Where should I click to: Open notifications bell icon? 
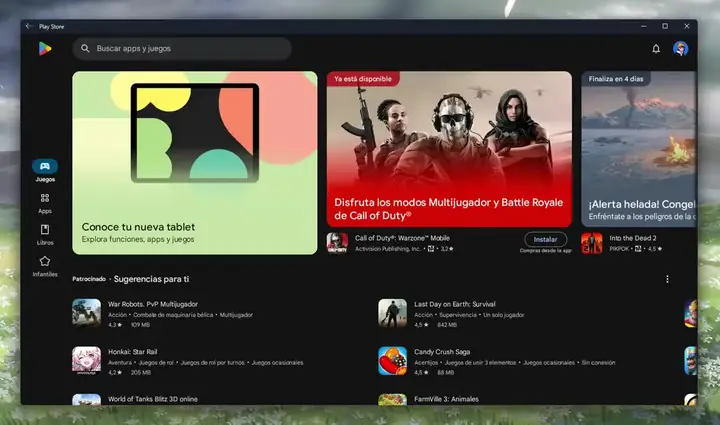(656, 49)
